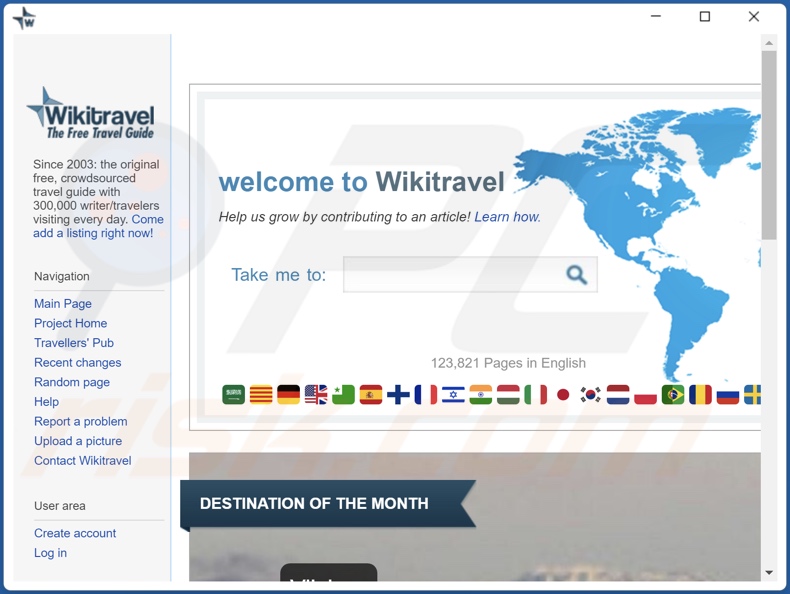Click the 'Destination of the Month' banner
This screenshot has height=594, width=790.
(x=328, y=504)
